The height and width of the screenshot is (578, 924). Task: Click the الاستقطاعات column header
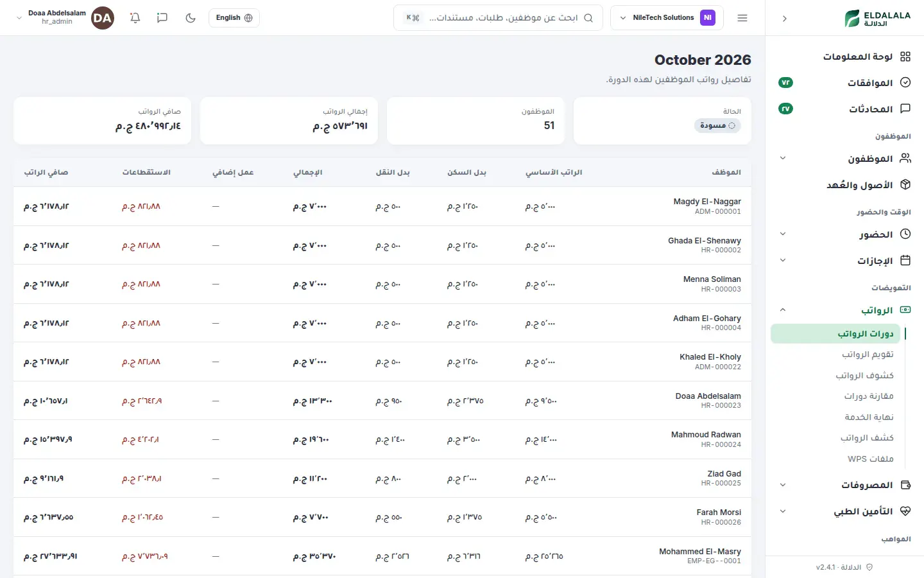146,172
